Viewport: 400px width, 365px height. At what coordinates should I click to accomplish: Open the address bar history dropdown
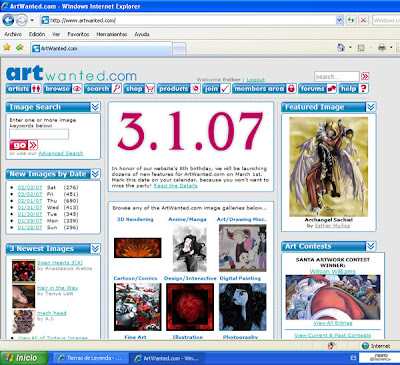click(339, 20)
